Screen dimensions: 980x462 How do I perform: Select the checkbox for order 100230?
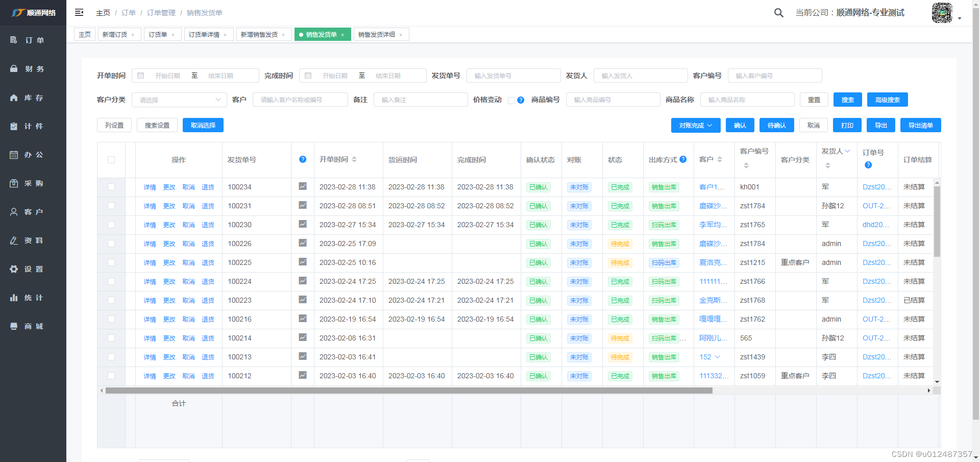(x=111, y=225)
